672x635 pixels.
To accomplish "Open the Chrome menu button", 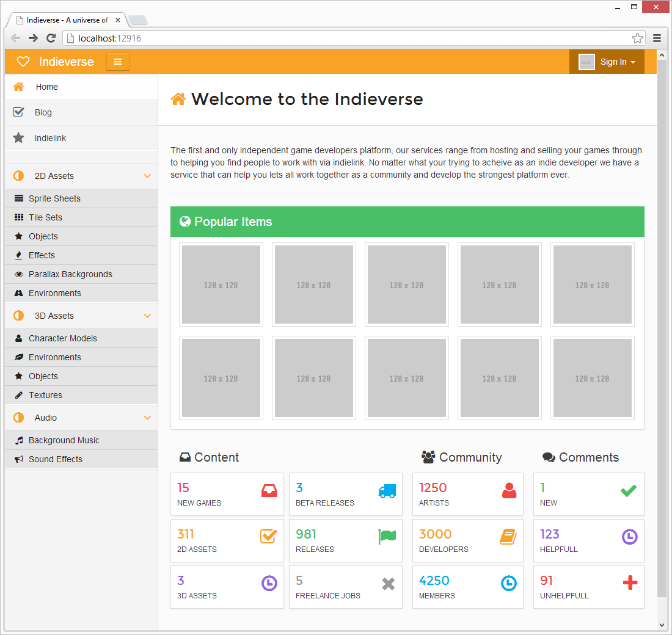I will tap(657, 38).
